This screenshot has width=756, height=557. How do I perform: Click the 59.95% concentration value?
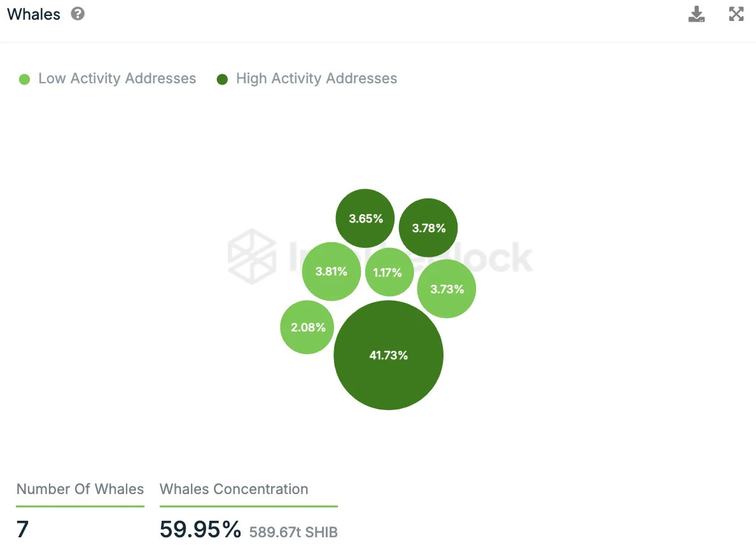(200, 529)
